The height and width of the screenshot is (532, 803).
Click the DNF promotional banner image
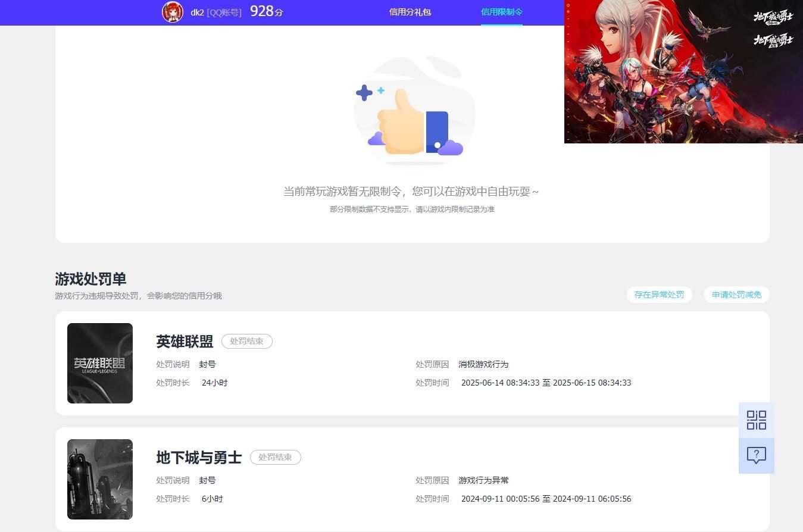(683, 71)
